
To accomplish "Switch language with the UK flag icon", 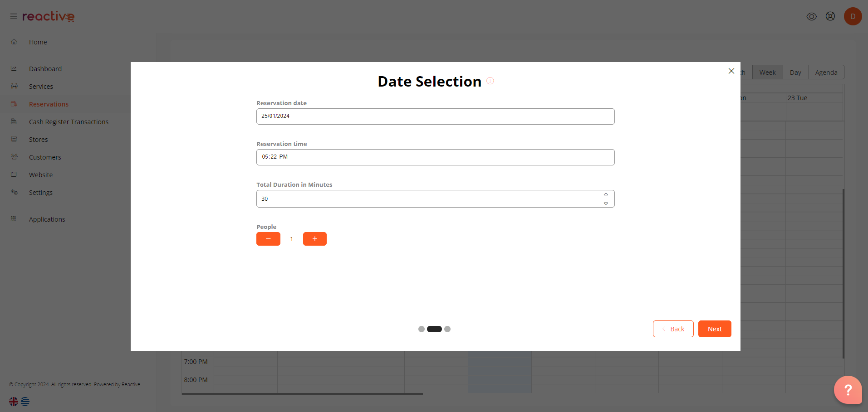I will pyautogui.click(x=14, y=401).
